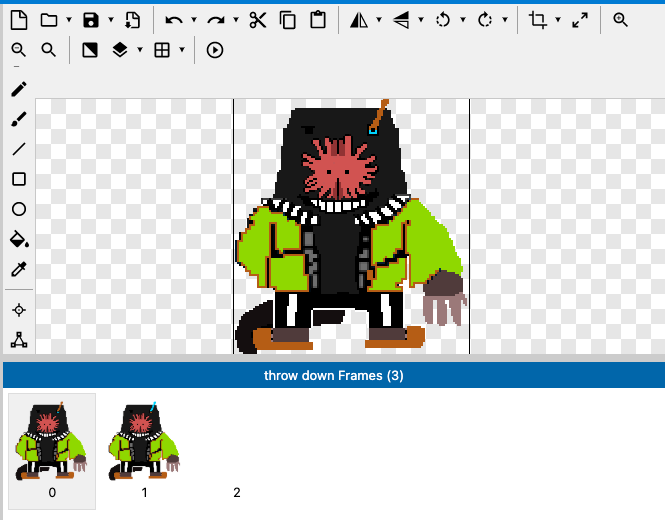Select the collision polygon tool
The width and height of the screenshot is (665, 520).
coord(19,340)
